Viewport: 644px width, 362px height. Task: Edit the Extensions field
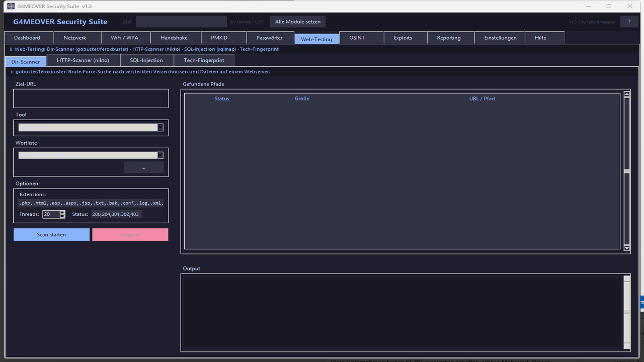(91, 203)
